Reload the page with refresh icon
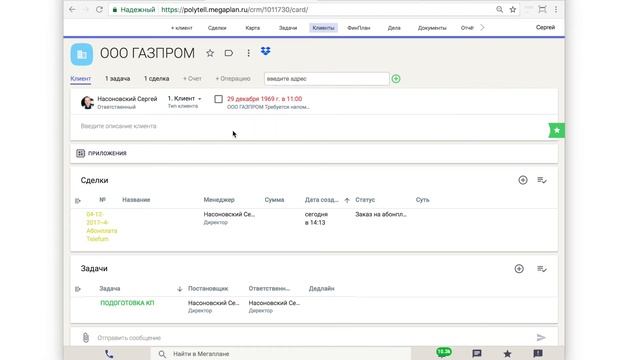Screen dimensions: 640x360 (x=99, y=9)
